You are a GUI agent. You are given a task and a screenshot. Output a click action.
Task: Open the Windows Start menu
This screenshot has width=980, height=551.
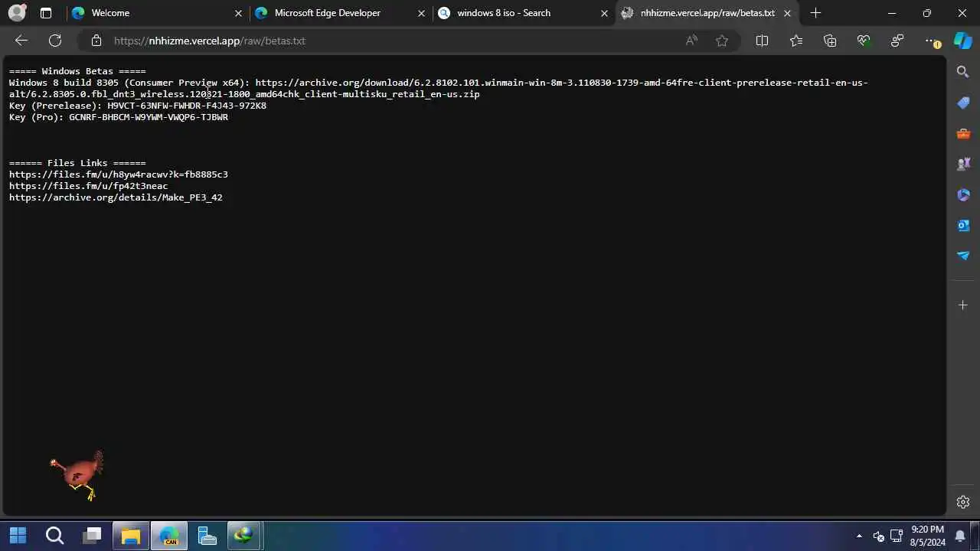[18, 535]
